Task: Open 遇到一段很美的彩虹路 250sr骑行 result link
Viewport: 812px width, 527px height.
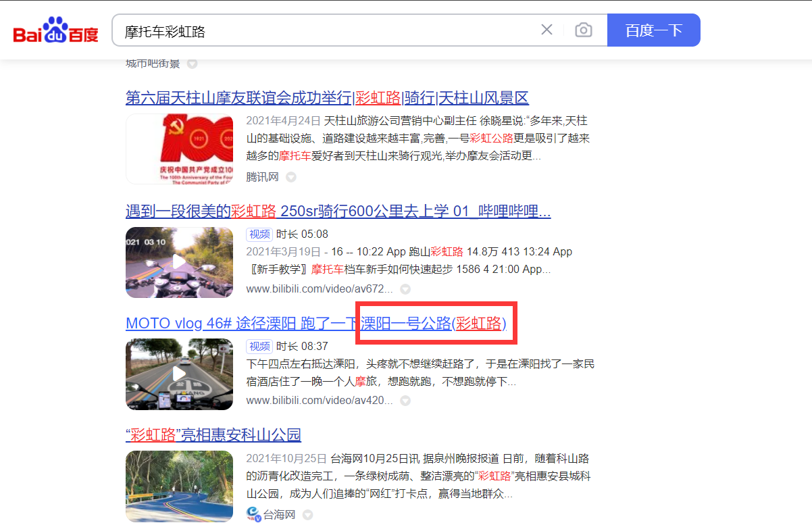Action: (x=338, y=211)
